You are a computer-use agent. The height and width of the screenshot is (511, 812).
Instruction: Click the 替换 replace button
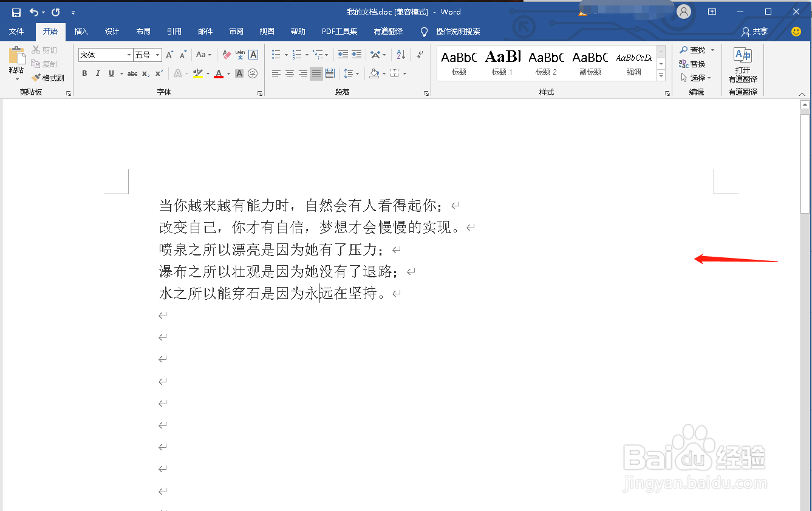coord(693,64)
